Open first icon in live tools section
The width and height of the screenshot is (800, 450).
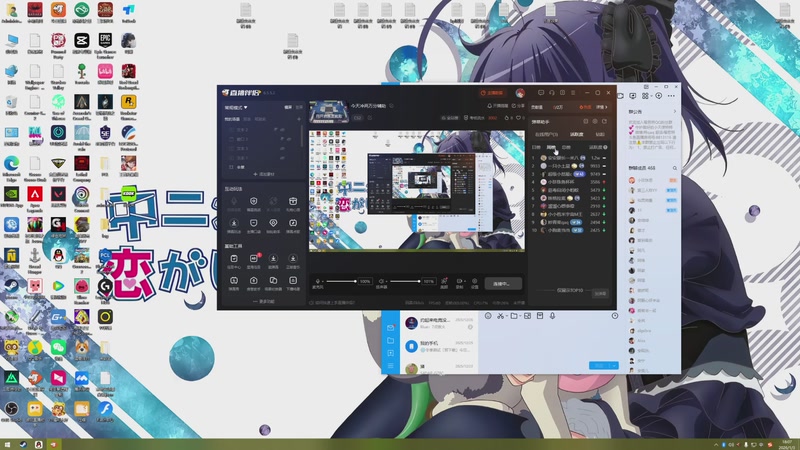coord(234,258)
